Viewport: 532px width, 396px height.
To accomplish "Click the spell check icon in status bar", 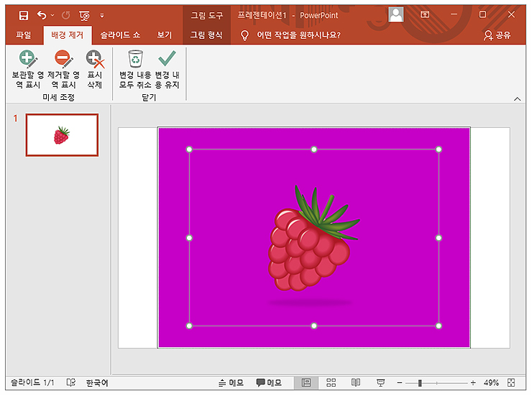I will [x=71, y=383].
